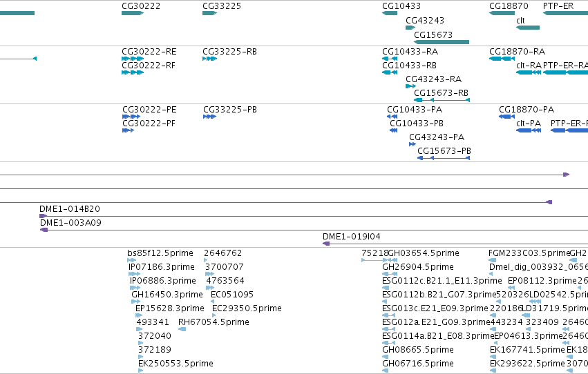Click transcript CG18870-RA
The width and height of the screenshot is (588, 374).
502,59
